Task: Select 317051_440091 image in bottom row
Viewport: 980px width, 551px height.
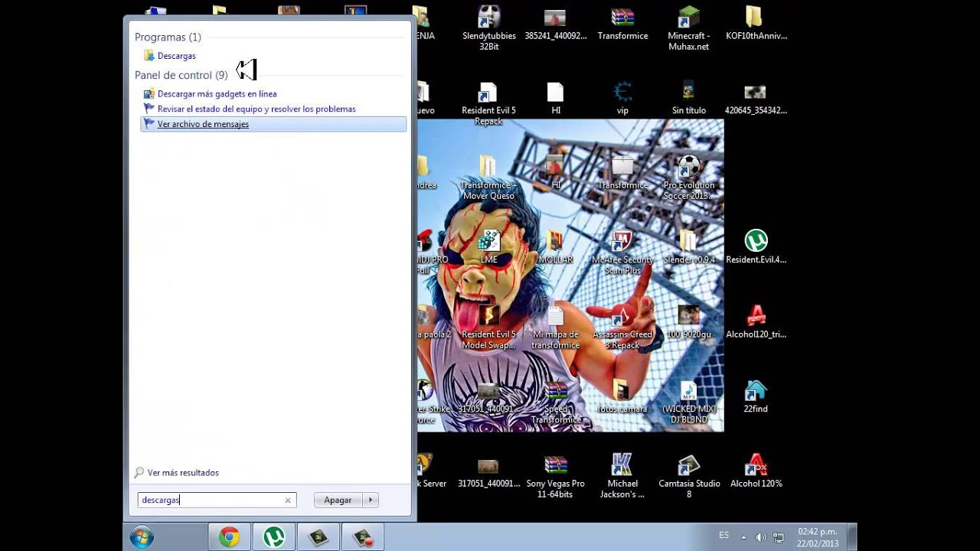Action: [x=488, y=471]
